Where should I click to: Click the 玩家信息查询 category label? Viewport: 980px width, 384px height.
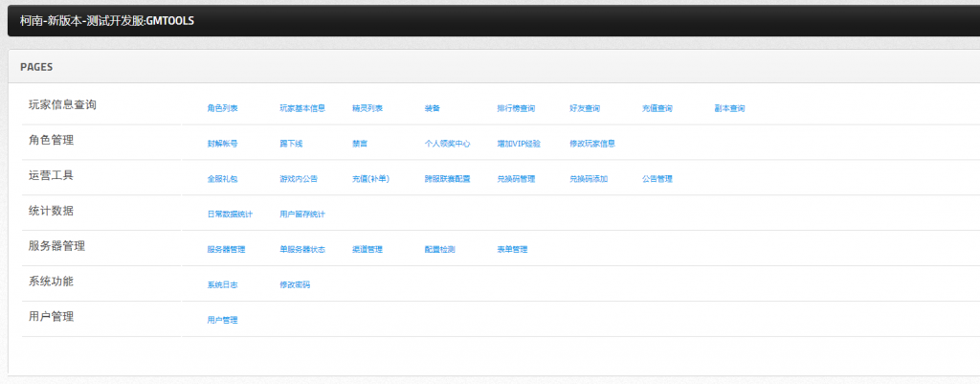pos(62,105)
